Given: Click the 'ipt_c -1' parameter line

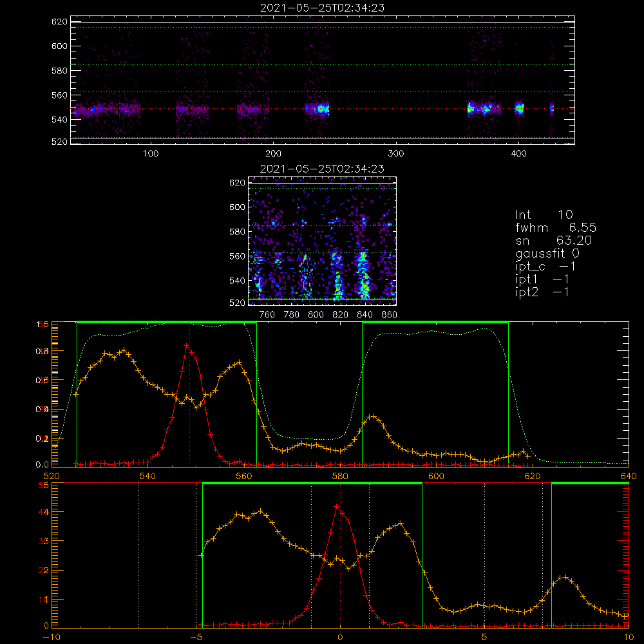Looking at the screenshot, I should [x=545, y=267].
